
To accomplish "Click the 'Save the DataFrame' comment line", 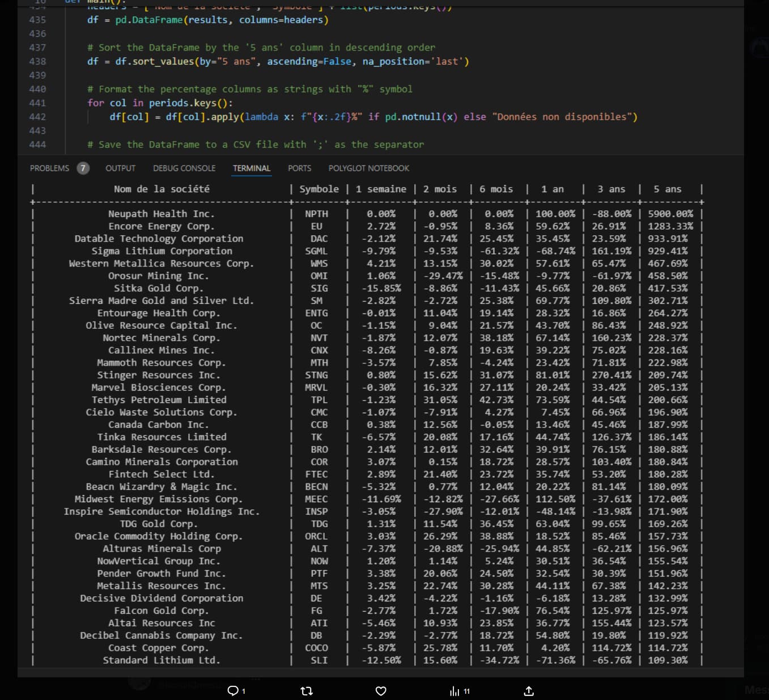I will pyautogui.click(x=256, y=145).
